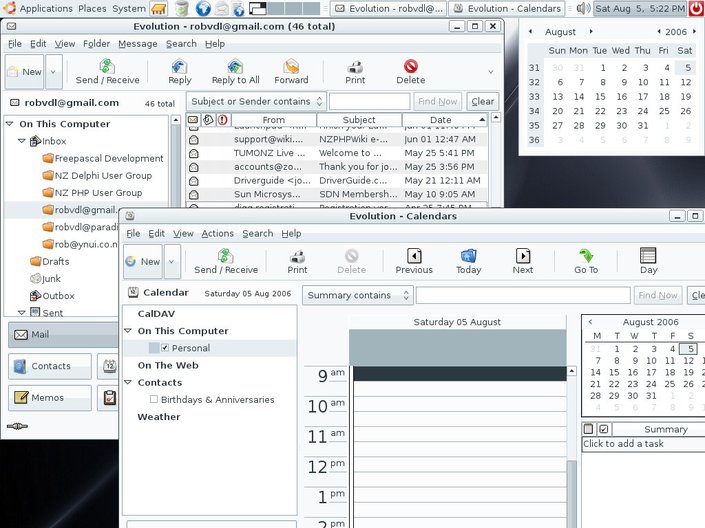Print from the Calendars toolbar
Screen dimensions: 705x528
297,262
